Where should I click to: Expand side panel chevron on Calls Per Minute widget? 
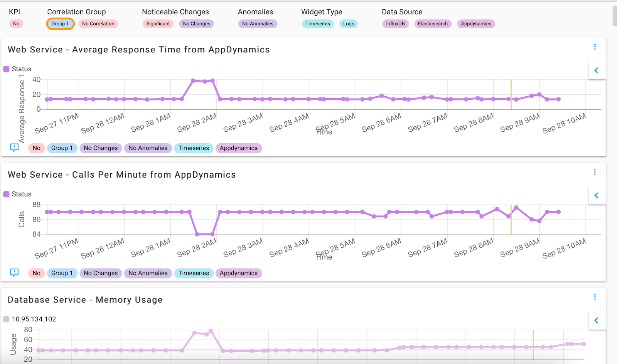pyautogui.click(x=597, y=195)
